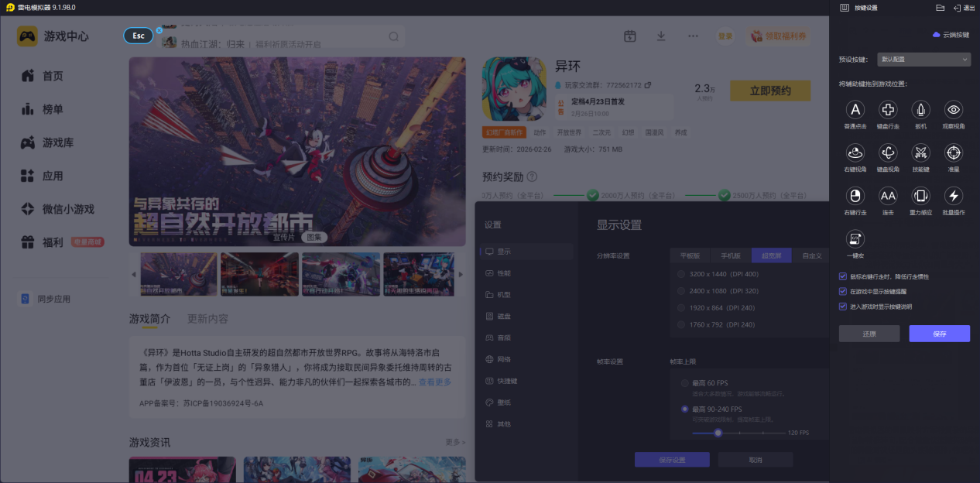980x483 pixels.
Task: Click the 登录 login button
Action: (x=725, y=36)
